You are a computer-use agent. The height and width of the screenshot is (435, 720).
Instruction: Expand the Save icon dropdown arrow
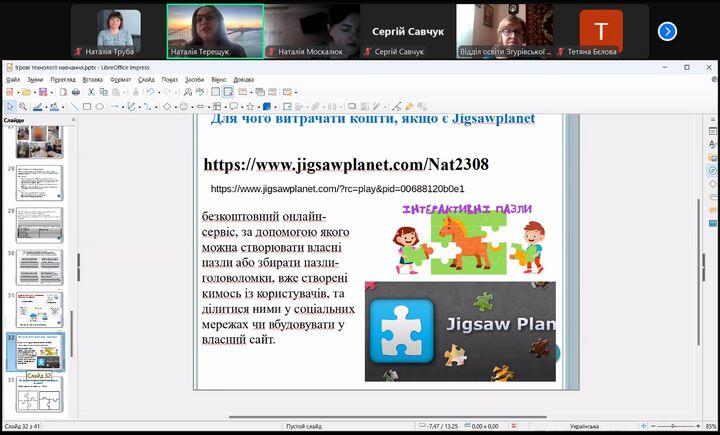click(x=51, y=93)
